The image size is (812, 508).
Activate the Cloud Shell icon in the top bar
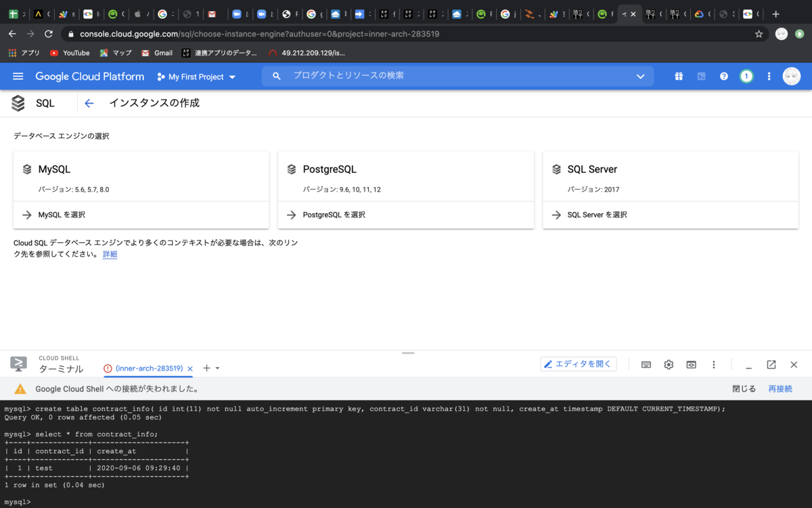pos(701,76)
